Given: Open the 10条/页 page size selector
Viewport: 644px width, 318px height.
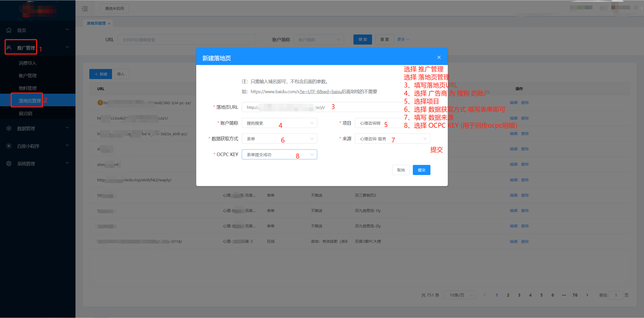Looking at the screenshot, I should click(459, 295).
